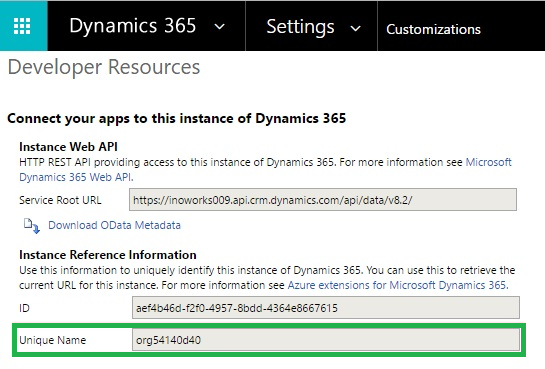Open Azure extensions for Microsoft Dynamics 365 link

pyautogui.click(x=398, y=285)
